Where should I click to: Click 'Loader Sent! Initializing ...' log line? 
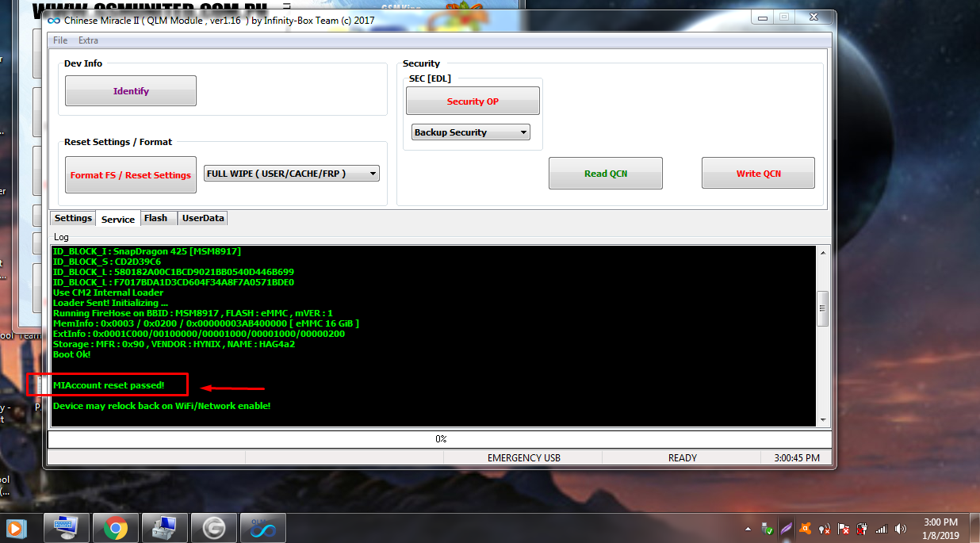[110, 303]
